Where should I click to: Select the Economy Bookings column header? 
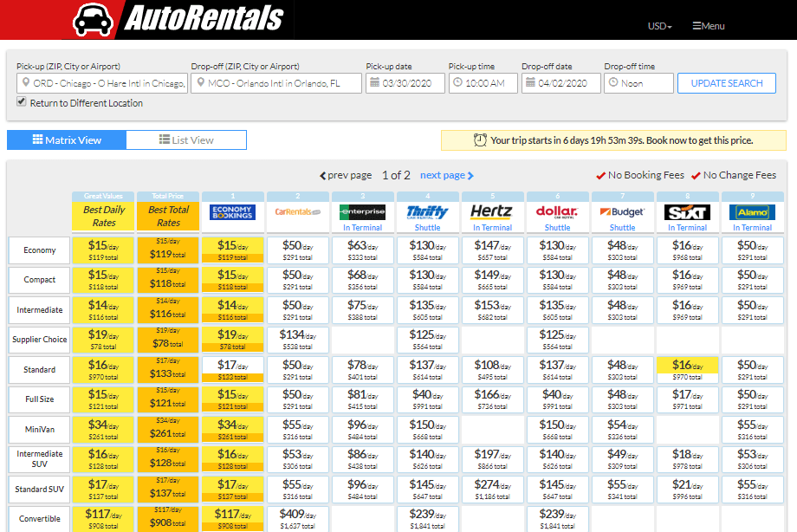232,212
